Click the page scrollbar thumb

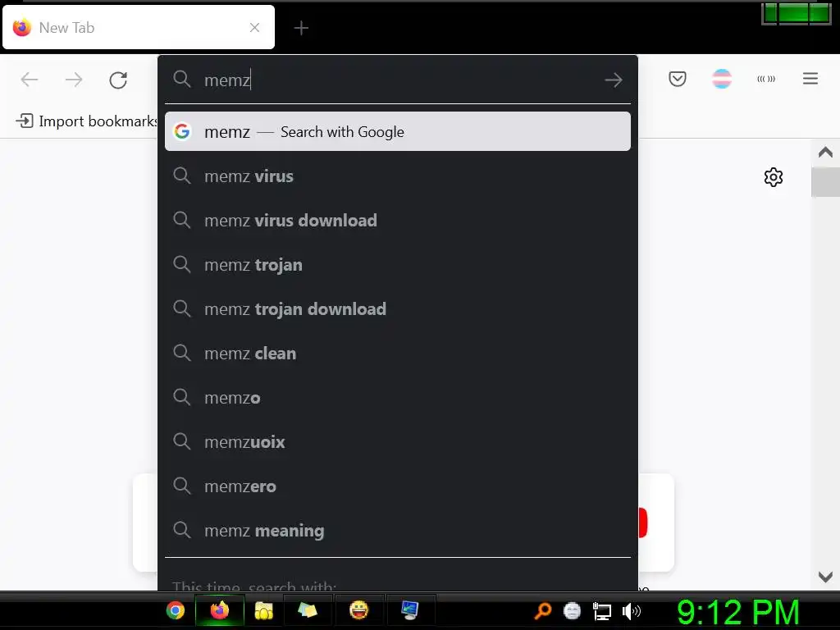825,182
